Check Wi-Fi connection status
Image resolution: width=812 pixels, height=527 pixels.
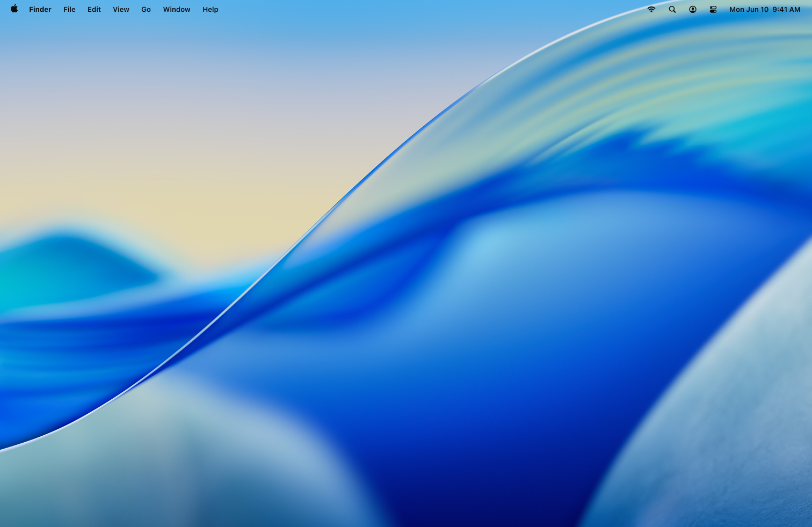651,9
